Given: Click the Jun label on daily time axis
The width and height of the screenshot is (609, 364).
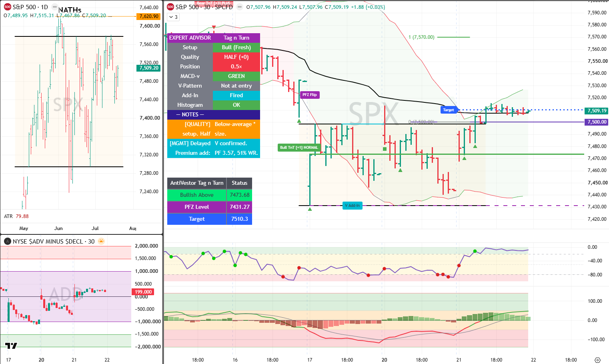Looking at the screenshot, I should [x=58, y=228].
